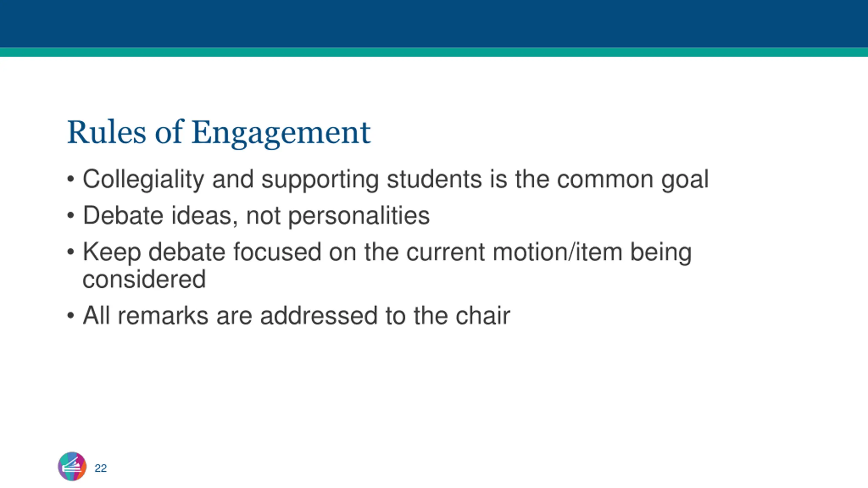Select the Debate ideas, not personalities line

coord(256,216)
